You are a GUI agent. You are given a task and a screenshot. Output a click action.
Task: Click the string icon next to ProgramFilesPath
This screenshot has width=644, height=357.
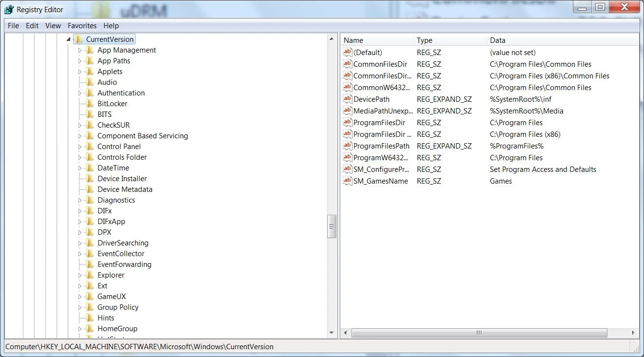pyautogui.click(x=347, y=146)
